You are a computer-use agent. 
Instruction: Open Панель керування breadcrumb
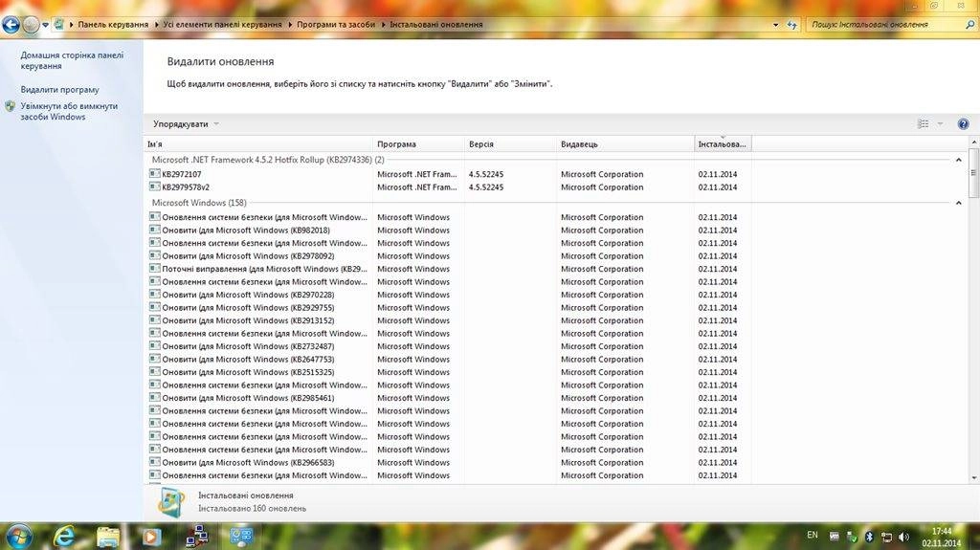[113, 25]
